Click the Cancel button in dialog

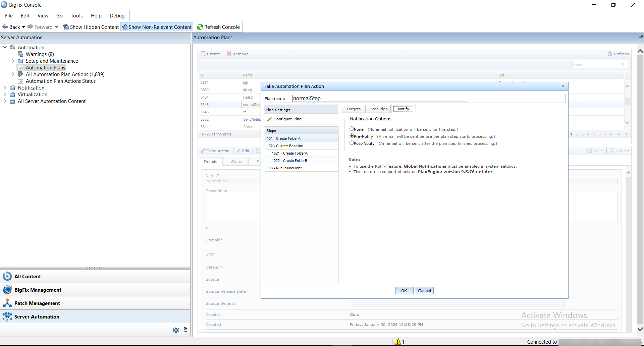424,291
